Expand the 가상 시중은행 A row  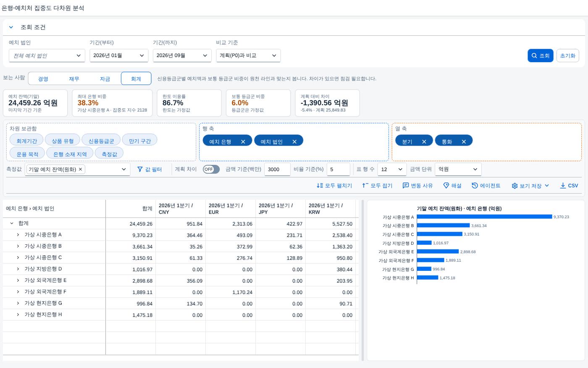18,235
